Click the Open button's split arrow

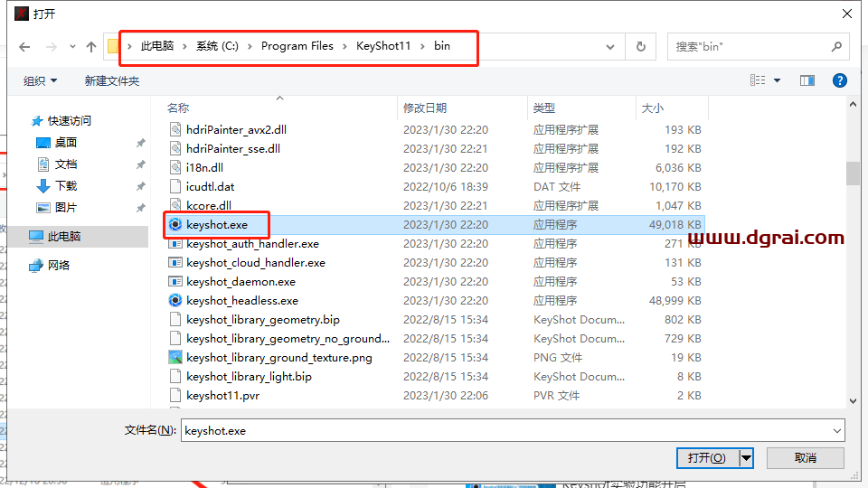pos(746,457)
